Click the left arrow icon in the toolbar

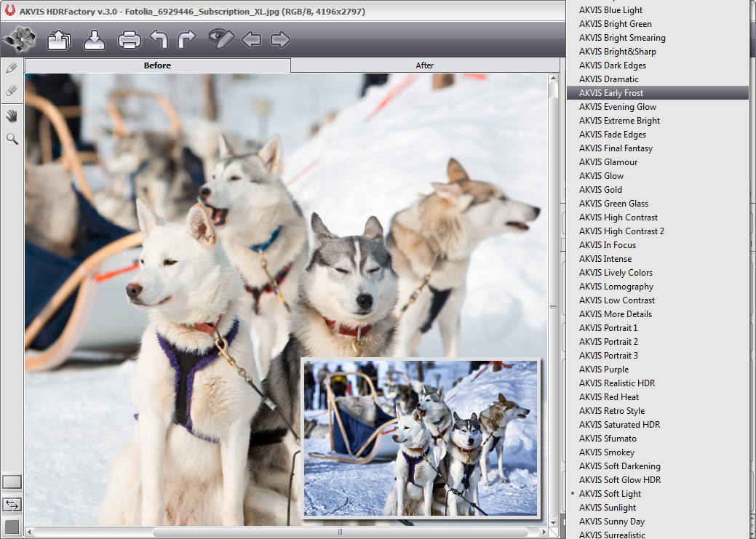click(251, 39)
